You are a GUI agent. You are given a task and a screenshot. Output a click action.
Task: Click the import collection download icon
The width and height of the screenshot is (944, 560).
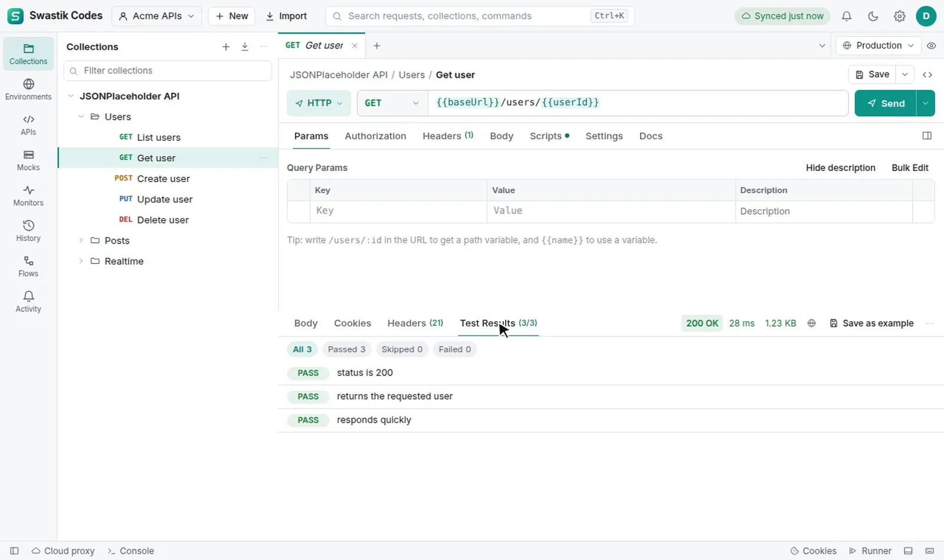coord(245,47)
